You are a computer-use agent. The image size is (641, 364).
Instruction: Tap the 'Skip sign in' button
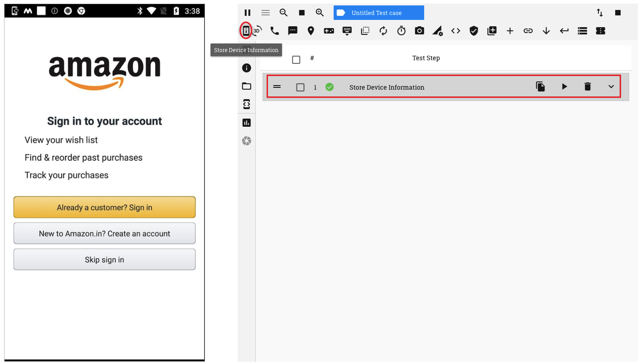coord(105,260)
